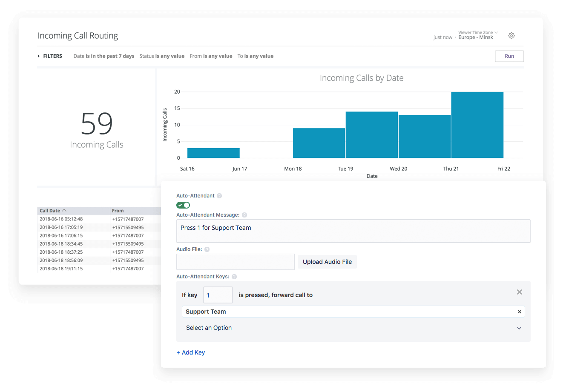Click the Add Key link

pyautogui.click(x=190, y=352)
